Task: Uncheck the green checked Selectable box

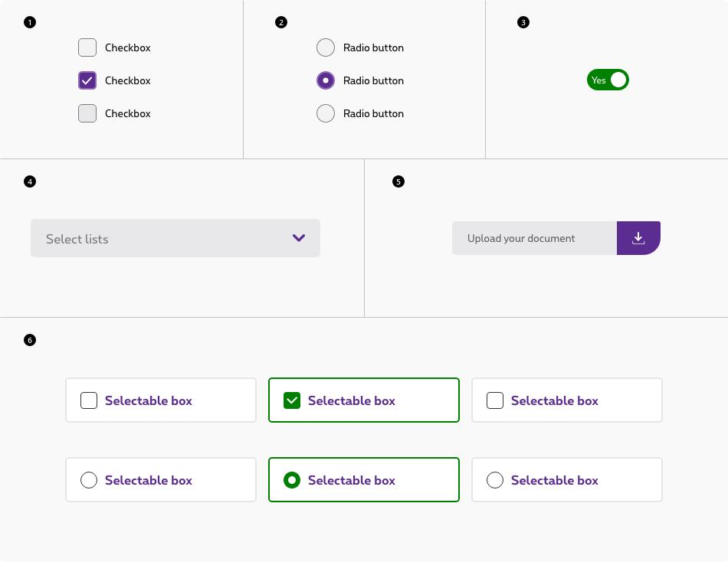Action: 292,400
